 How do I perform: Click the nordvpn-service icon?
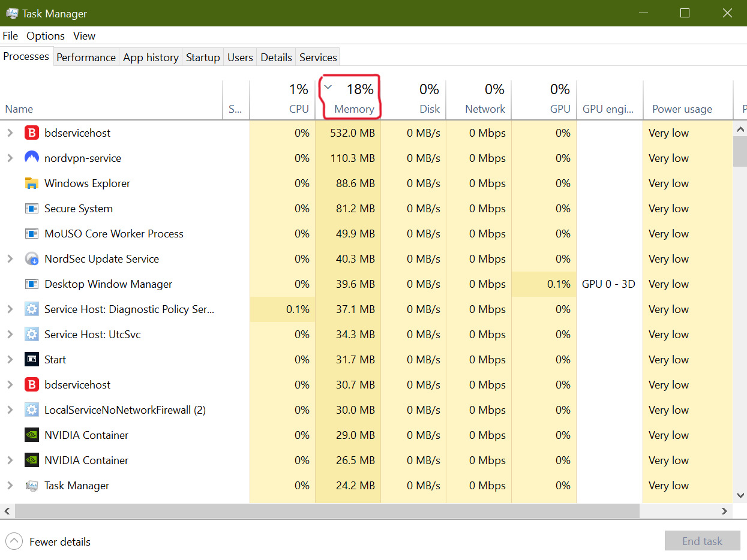click(32, 158)
